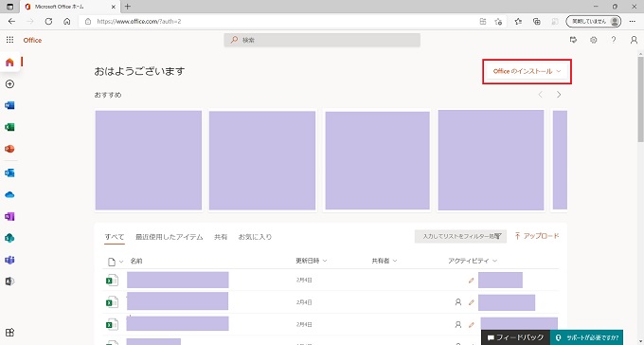644x345 pixels.
Task: Open the browser Collections icon
Action: click(x=536, y=22)
